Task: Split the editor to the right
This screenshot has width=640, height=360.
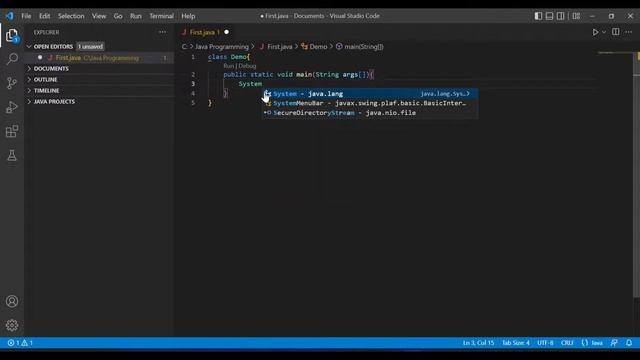Action: pos(616,32)
